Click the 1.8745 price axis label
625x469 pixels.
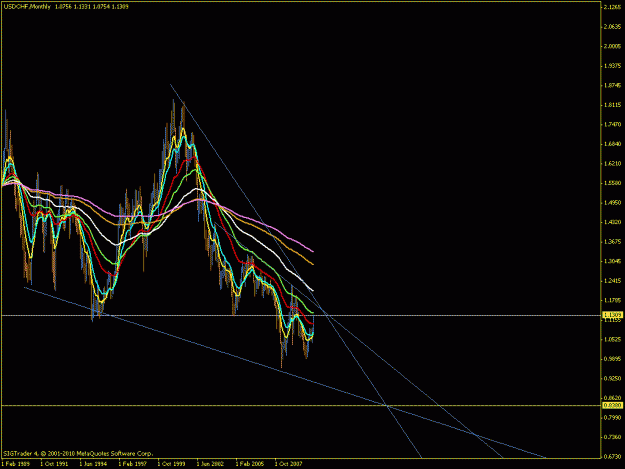613,85
